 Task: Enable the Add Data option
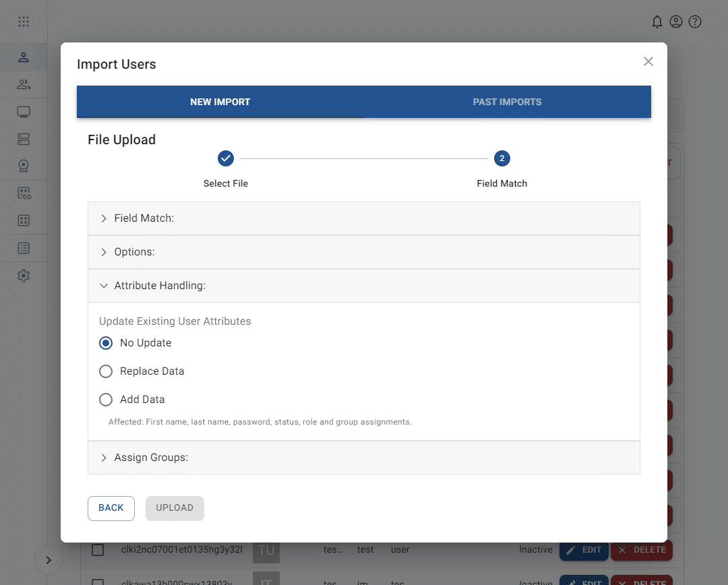point(106,399)
